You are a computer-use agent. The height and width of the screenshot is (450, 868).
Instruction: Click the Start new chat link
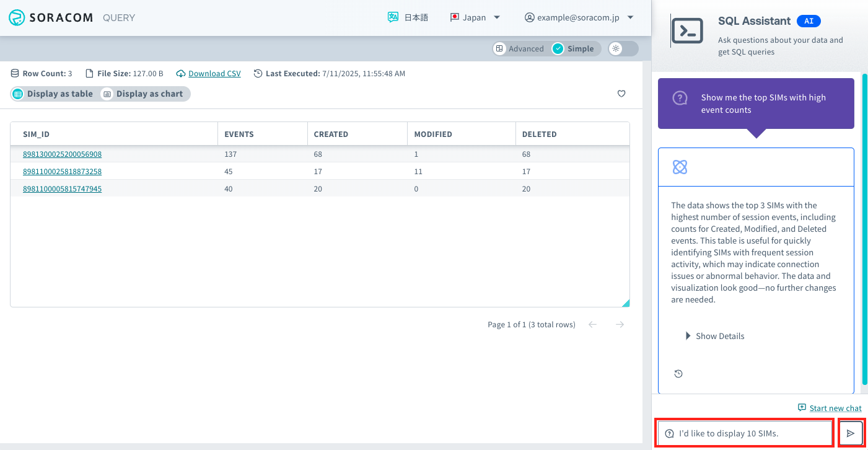[836, 408]
